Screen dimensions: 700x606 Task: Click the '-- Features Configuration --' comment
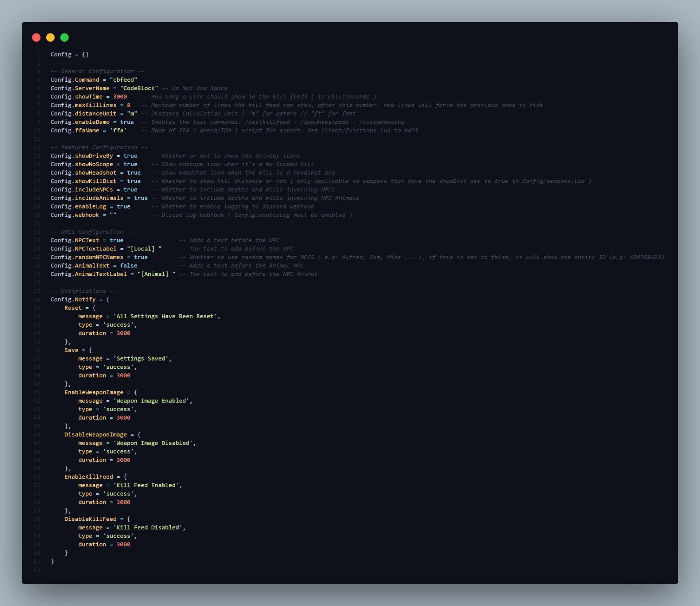99,147
